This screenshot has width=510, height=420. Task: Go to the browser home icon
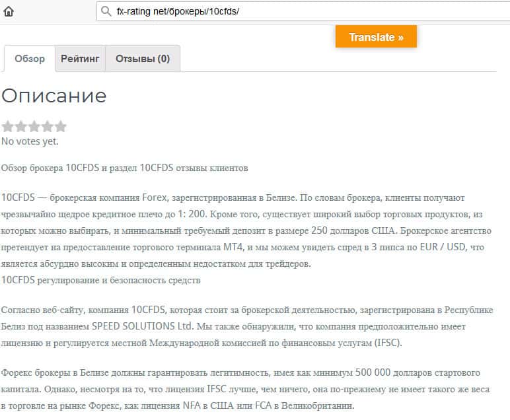coord(9,11)
